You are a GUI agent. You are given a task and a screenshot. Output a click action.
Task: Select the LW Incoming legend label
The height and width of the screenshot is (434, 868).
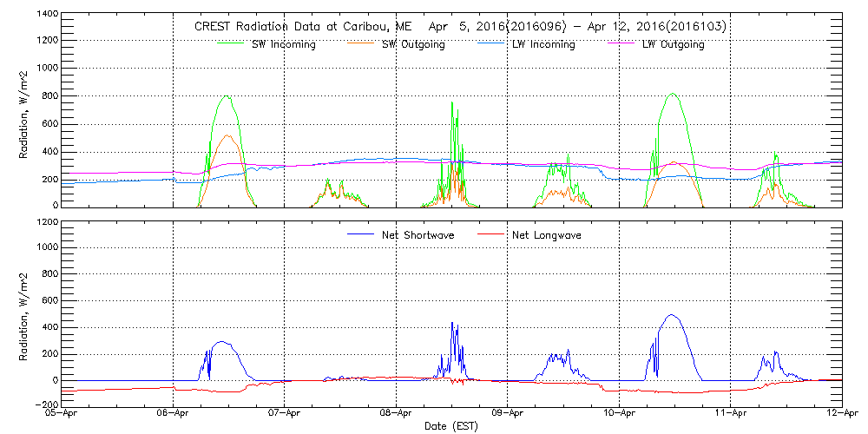point(543,44)
